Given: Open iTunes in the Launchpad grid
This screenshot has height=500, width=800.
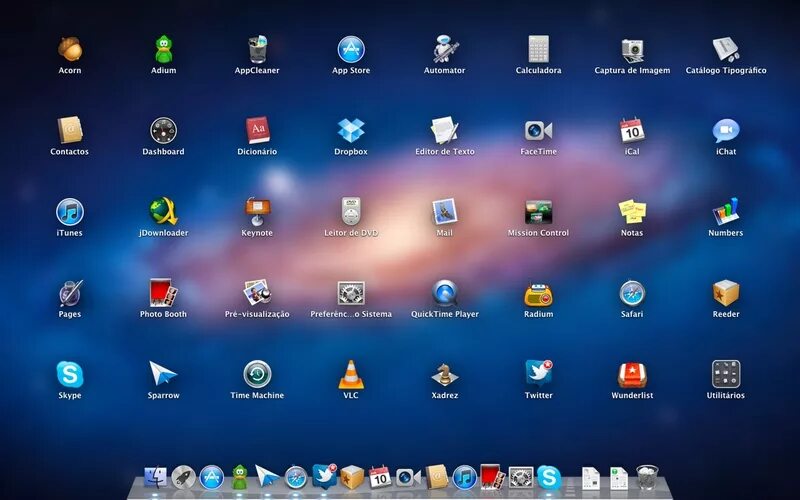Looking at the screenshot, I should [70, 212].
